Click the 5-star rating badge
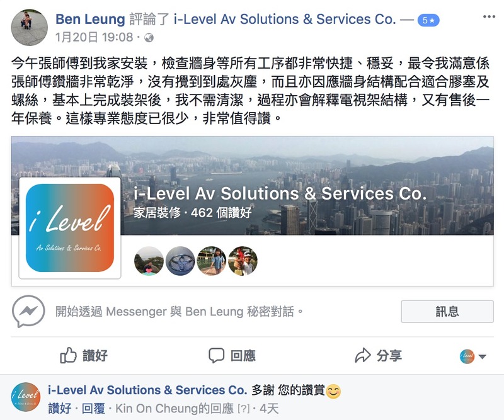504x420 pixels. (x=428, y=21)
